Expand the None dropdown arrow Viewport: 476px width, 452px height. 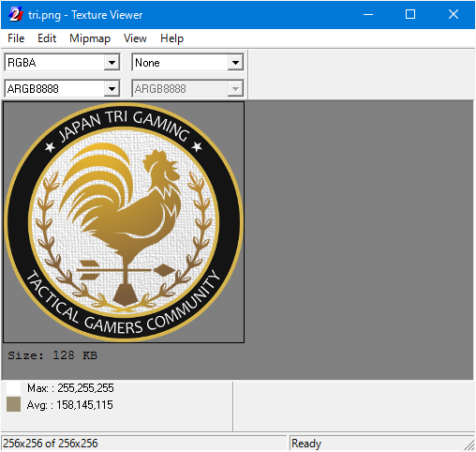click(235, 63)
